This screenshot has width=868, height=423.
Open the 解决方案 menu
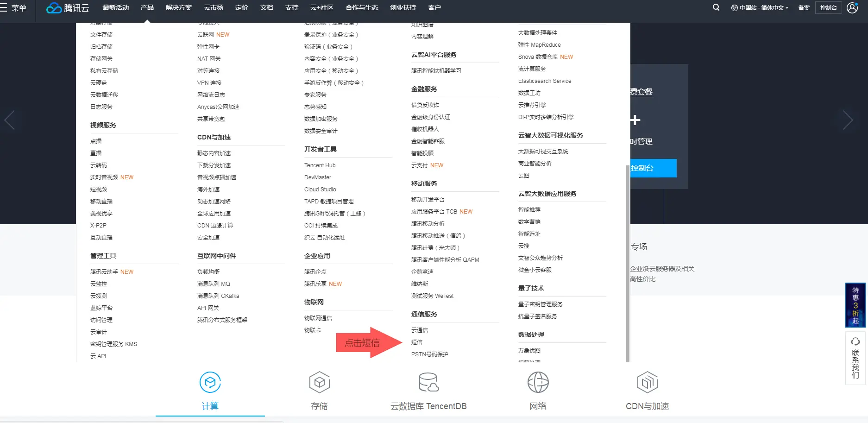pos(179,8)
